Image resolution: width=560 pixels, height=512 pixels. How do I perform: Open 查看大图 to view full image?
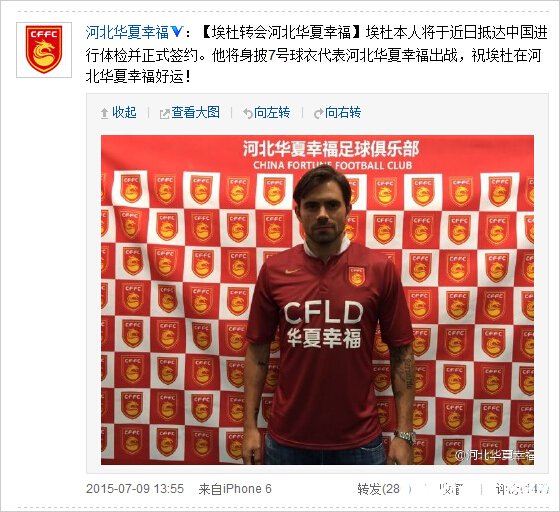195,112
